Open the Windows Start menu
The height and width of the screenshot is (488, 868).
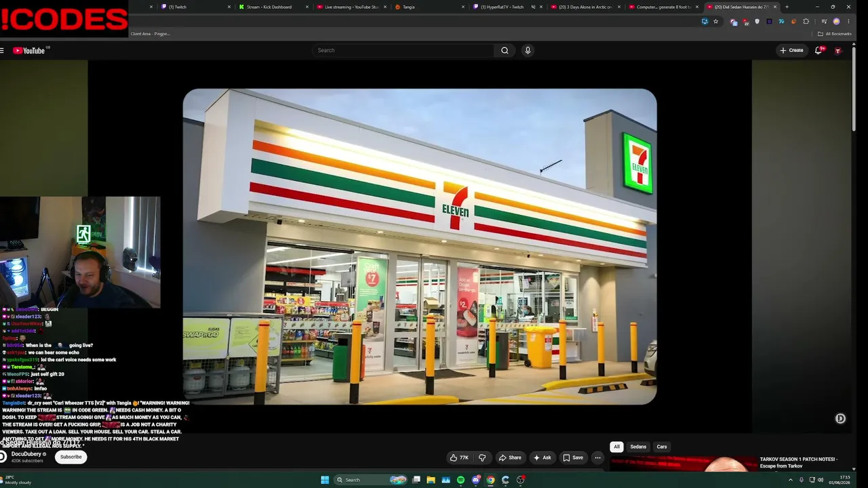(325, 480)
